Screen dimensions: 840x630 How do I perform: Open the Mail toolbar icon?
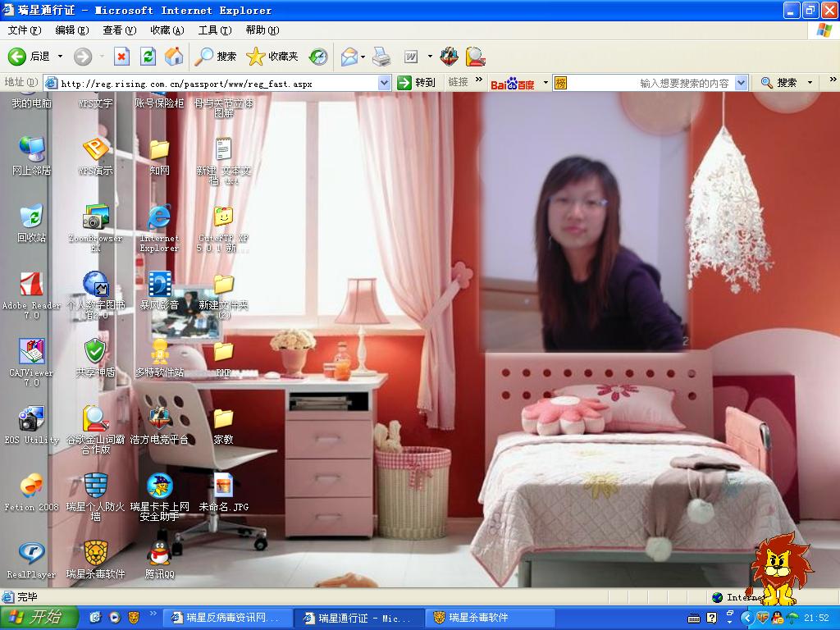[x=349, y=57]
